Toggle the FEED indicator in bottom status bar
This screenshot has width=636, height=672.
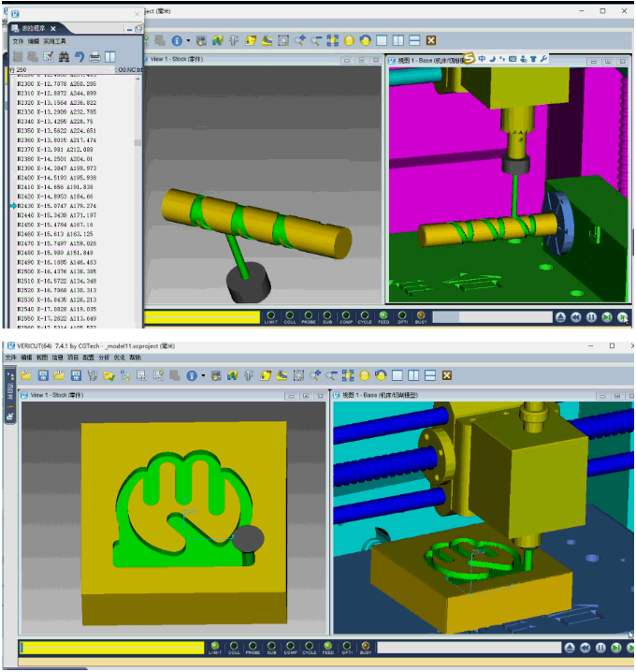[328, 646]
